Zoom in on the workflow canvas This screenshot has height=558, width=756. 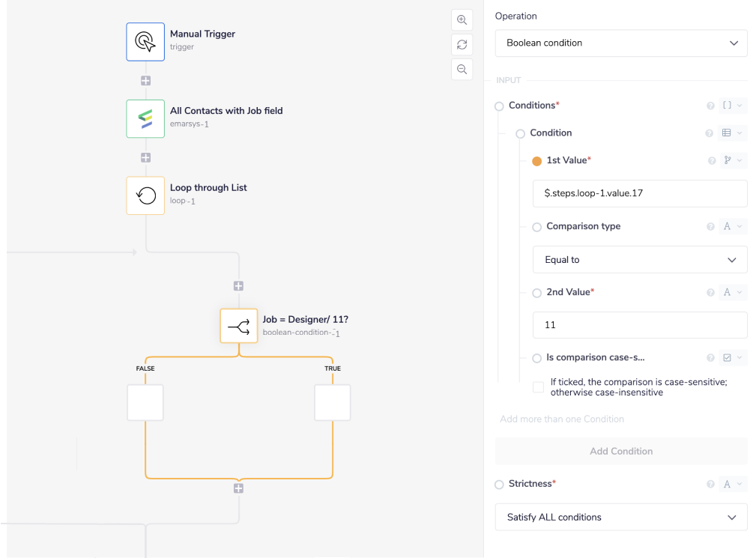[462, 20]
